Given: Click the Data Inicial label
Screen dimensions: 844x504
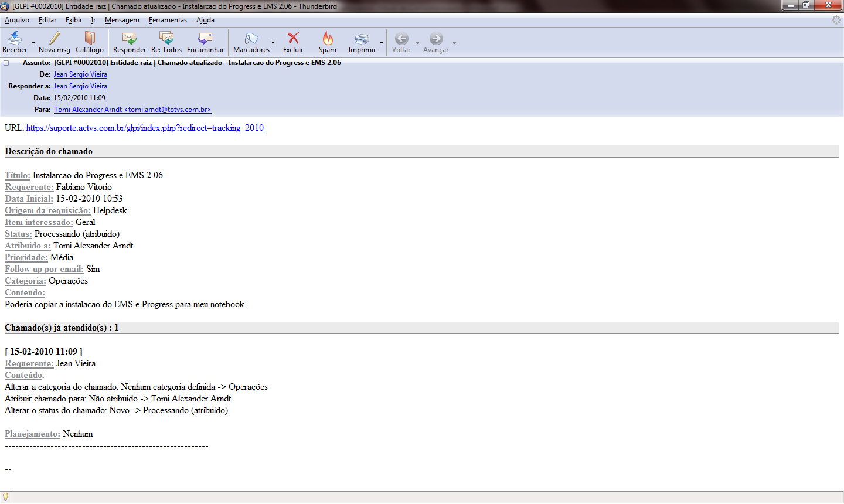Looking at the screenshot, I should point(29,199).
